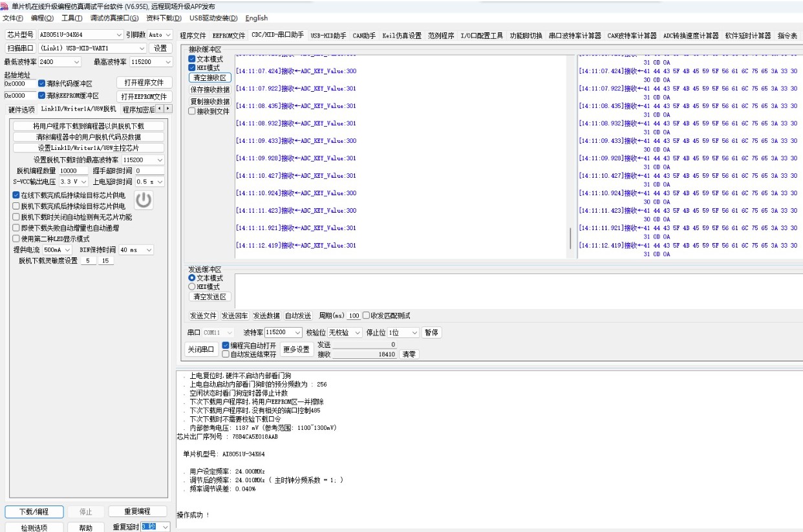The width and height of the screenshot is (803, 532).
Task: Open 提供电流 500mA dropdown
Action: tap(57, 250)
